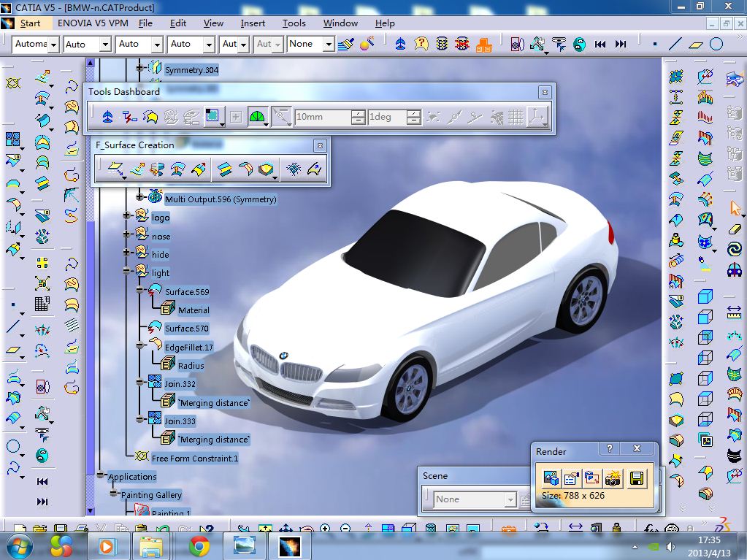
Task: Collapse the Applications node in the tree
Action: click(101, 475)
